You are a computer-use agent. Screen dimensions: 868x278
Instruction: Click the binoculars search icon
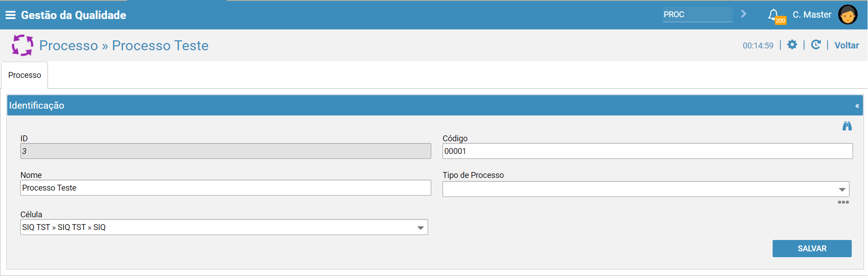pyautogui.click(x=847, y=126)
